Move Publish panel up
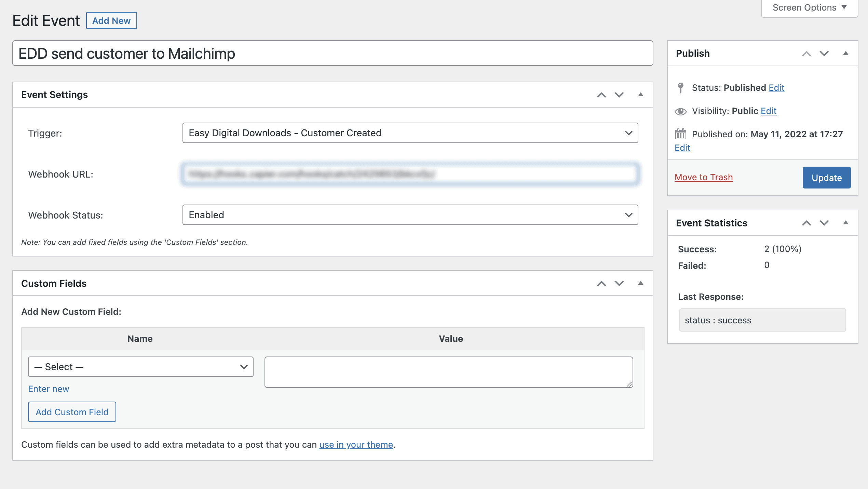Viewport: 868px width, 489px height. tap(806, 54)
